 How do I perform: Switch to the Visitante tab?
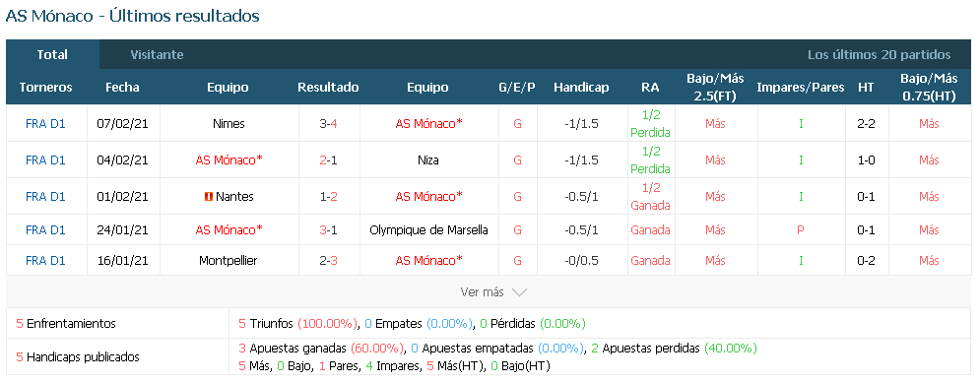(x=157, y=55)
